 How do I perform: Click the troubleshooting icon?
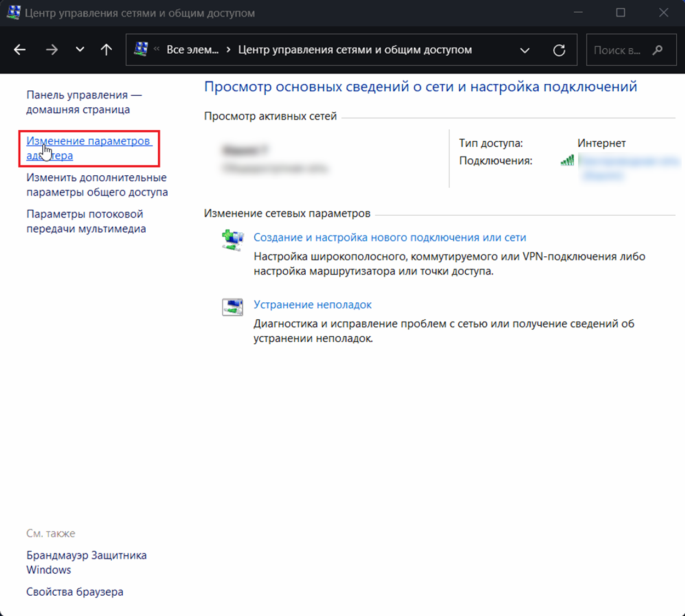tap(233, 307)
